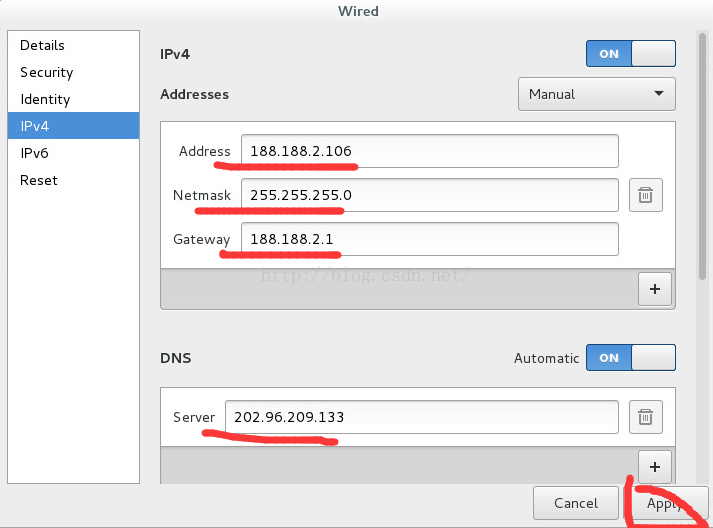Click the Addresses heading text
The height and width of the screenshot is (528, 713).
click(195, 94)
